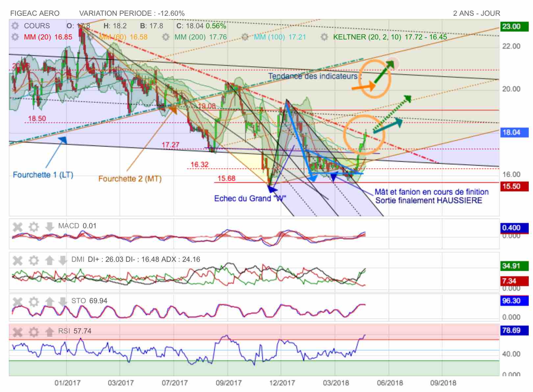Open DMI indicator settings gear
This screenshot has width=533, height=392.
click(34, 260)
